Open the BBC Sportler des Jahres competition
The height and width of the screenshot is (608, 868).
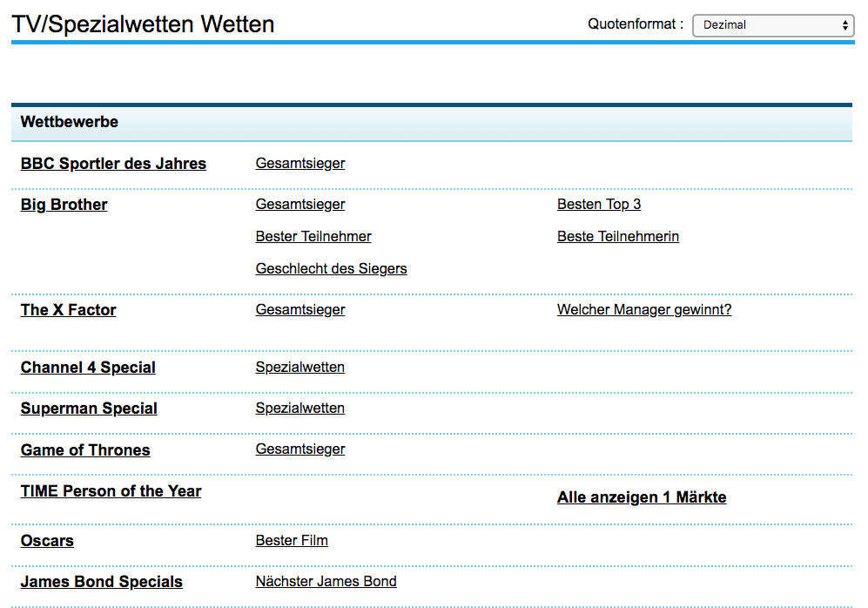pos(113,164)
